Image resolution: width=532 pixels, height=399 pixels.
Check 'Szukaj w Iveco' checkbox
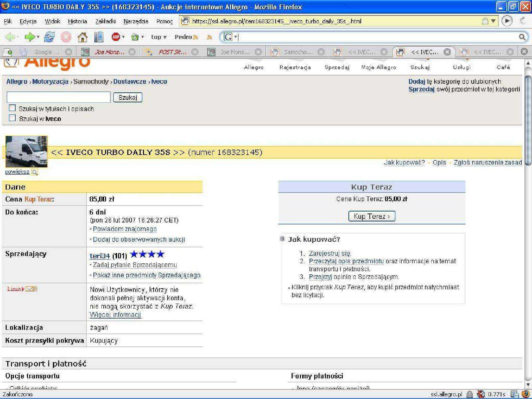[12, 118]
